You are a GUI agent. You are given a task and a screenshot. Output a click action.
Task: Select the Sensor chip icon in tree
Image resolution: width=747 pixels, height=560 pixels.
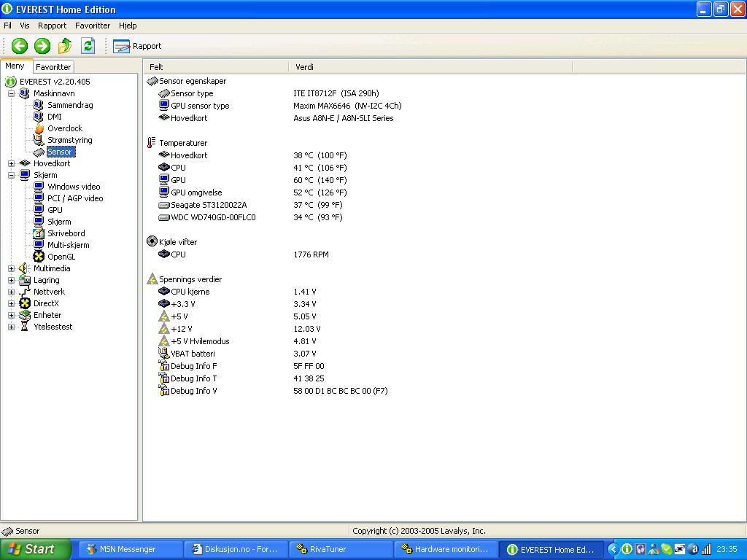tap(39, 152)
